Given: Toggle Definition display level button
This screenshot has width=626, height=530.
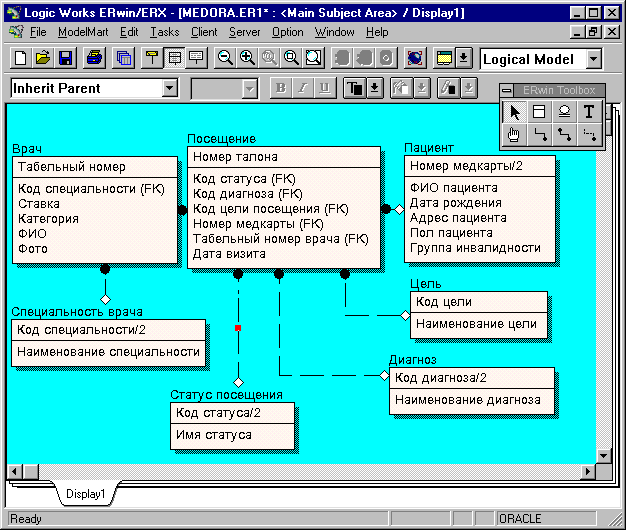Looking at the screenshot, I should [195, 58].
